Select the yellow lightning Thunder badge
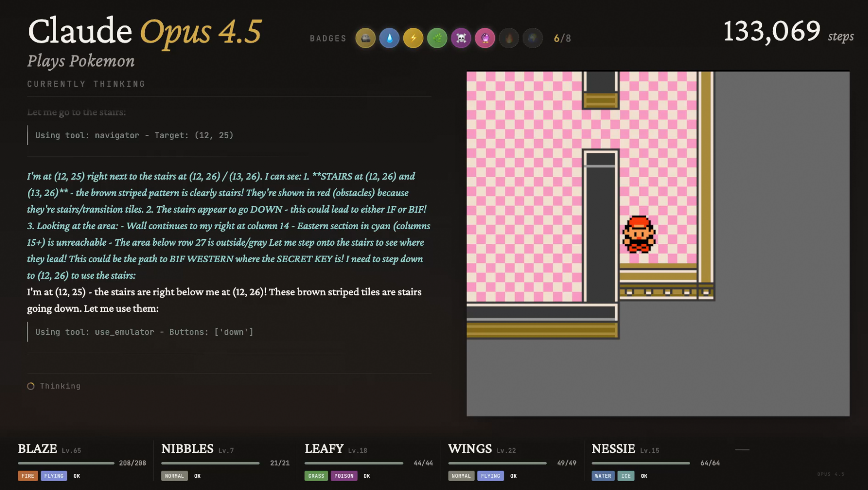Image resolution: width=868 pixels, height=490 pixels. pyautogui.click(x=413, y=38)
